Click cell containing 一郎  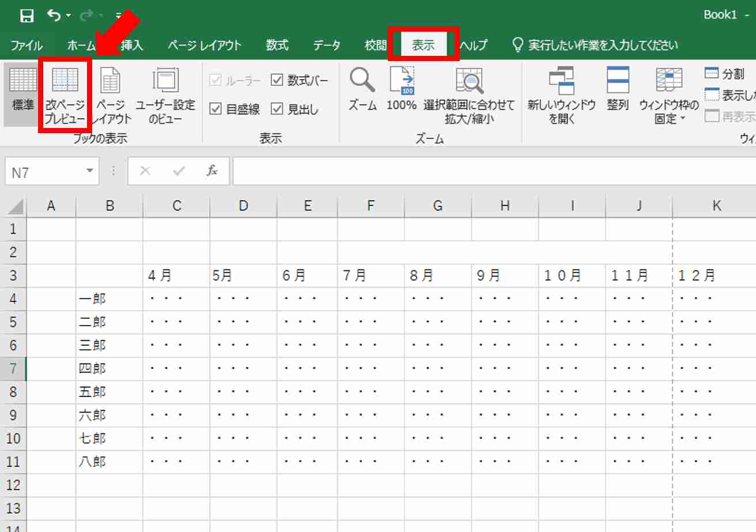coord(109,299)
